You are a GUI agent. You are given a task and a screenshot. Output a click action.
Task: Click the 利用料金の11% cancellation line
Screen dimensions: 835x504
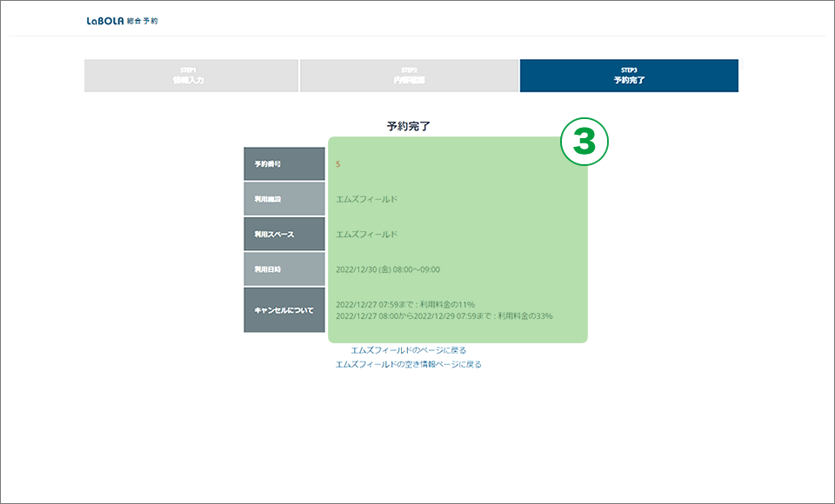404,305
